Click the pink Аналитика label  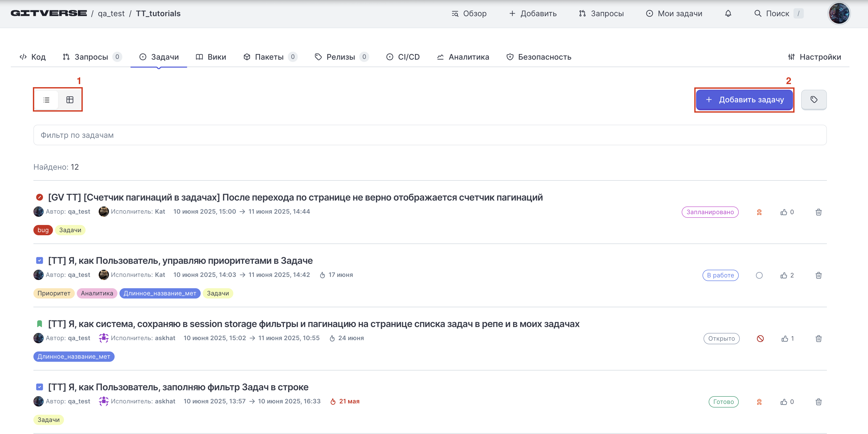[x=97, y=293]
